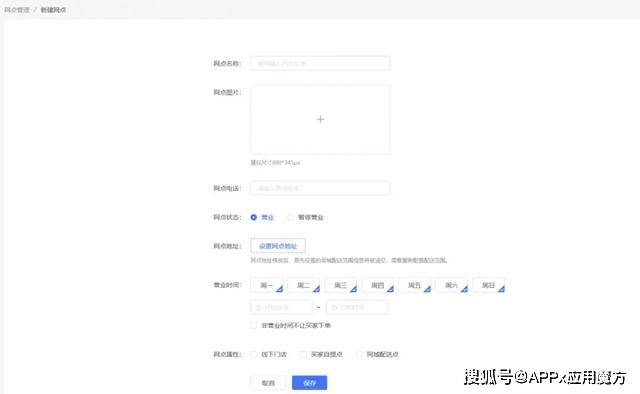Toggle the 周二 business day
The width and height of the screenshot is (640, 394).
pos(304,285)
